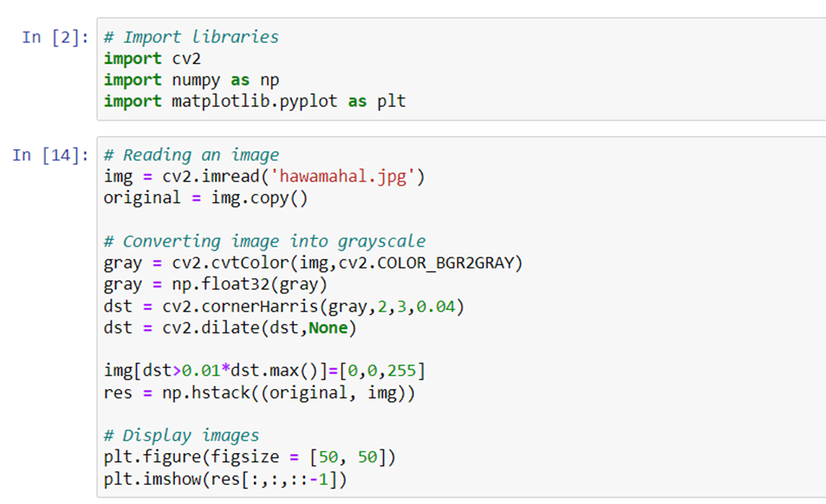The image size is (826, 504).
Task: Click the 'original = img.copy()' line
Action: [x=206, y=198]
